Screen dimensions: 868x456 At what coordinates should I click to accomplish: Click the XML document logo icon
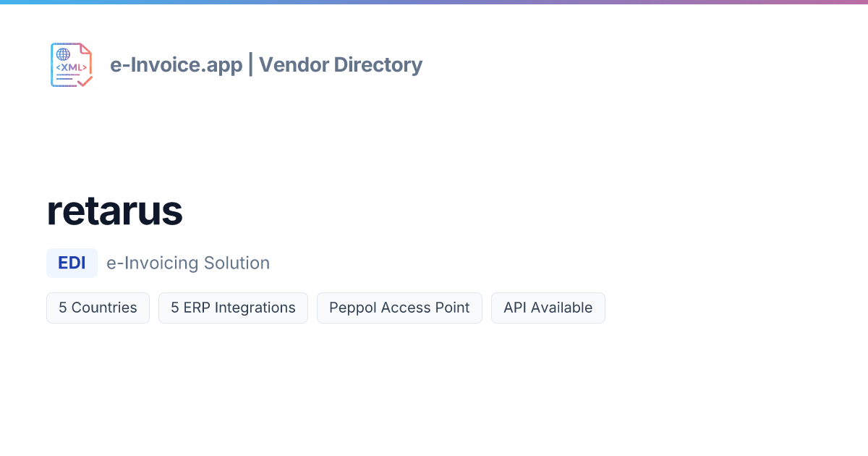coord(72,65)
